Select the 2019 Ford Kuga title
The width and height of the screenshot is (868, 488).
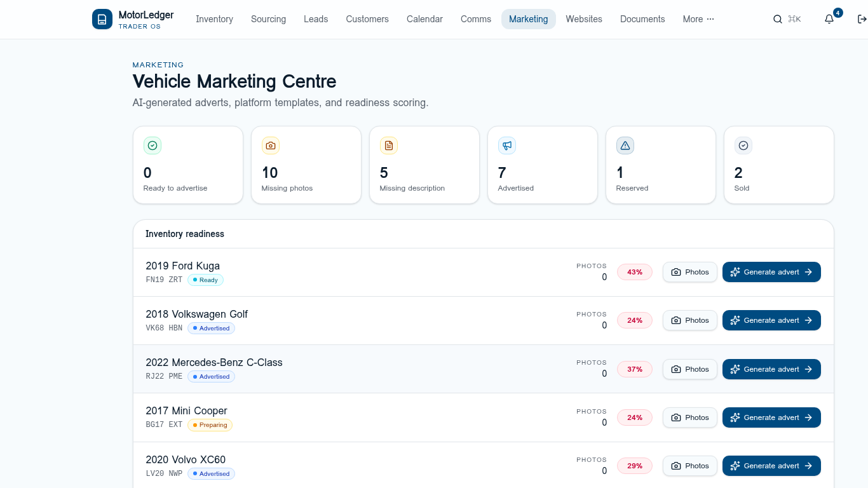(183, 266)
